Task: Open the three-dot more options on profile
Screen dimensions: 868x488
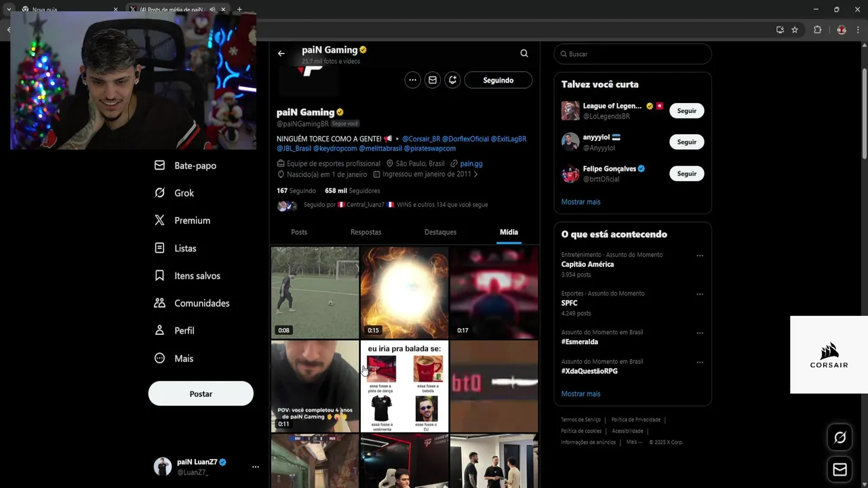Action: point(412,80)
